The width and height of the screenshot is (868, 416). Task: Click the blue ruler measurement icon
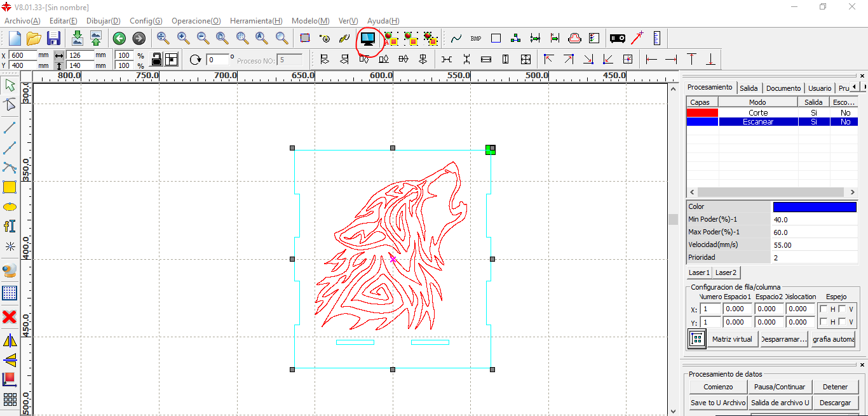pyautogui.click(x=657, y=38)
